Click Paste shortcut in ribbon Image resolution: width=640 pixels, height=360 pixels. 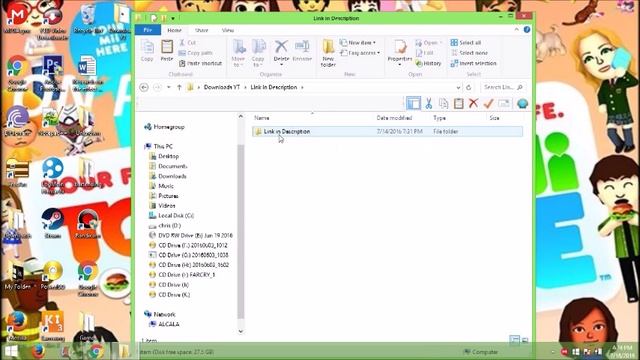tap(200, 63)
